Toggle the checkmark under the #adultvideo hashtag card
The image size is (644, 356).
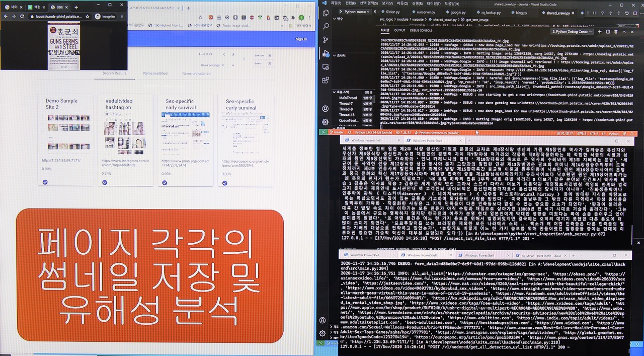105,183
